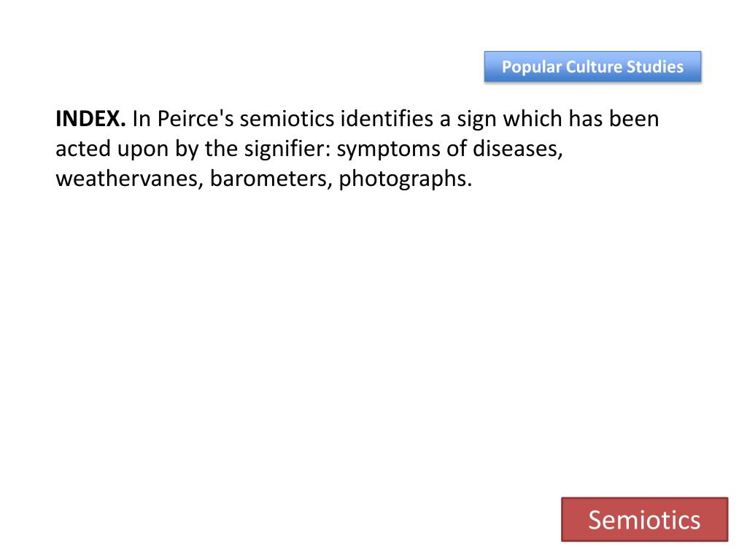
Task: Select the word weathervanes,
Action: pos(130,179)
